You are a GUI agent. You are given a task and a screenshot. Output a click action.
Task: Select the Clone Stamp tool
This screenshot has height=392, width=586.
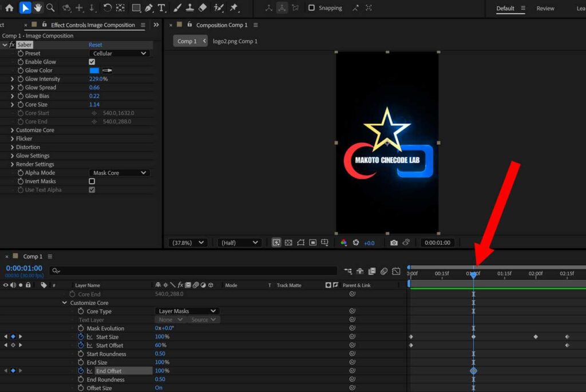190,7
